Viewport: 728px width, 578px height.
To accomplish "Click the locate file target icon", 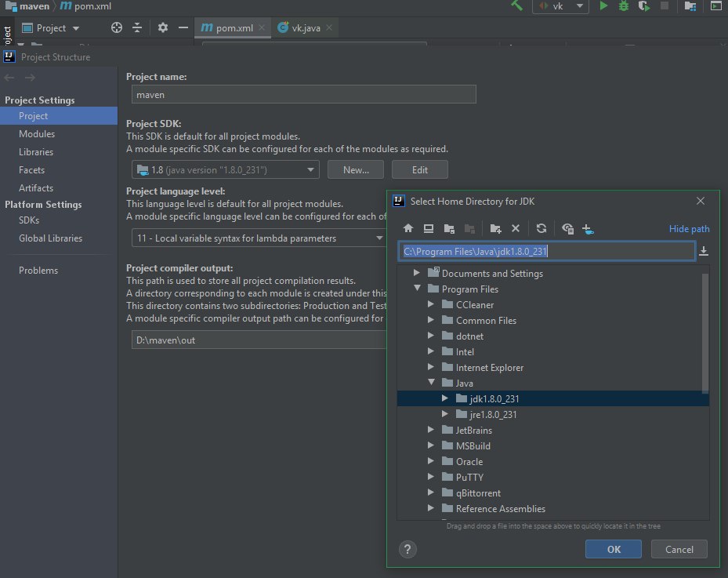I will pos(117,28).
